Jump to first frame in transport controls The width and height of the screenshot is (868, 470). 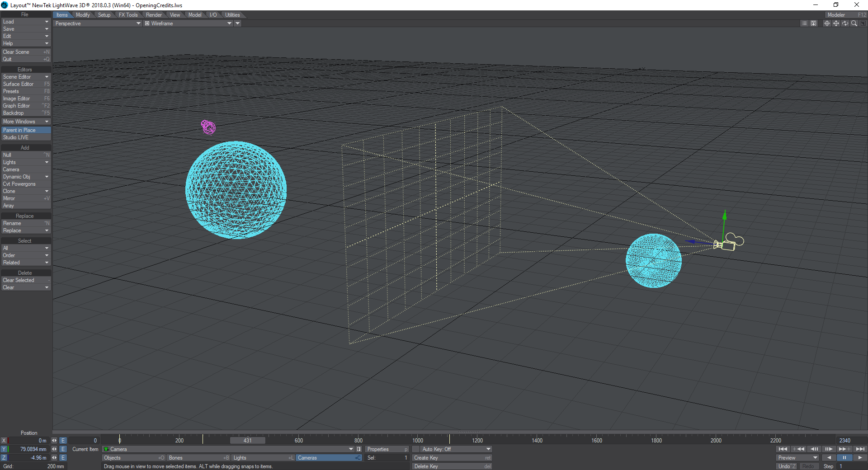783,449
